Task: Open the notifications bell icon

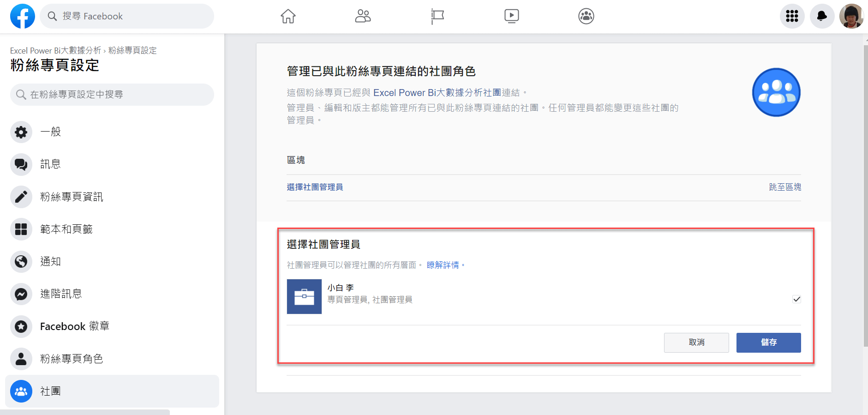Action: (822, 16)
